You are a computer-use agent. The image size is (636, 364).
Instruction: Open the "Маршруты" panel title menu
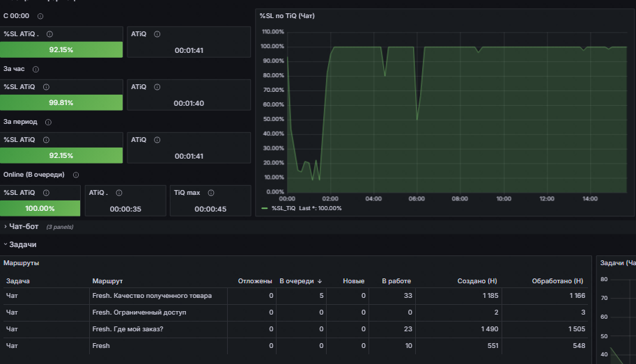(21, 263)
